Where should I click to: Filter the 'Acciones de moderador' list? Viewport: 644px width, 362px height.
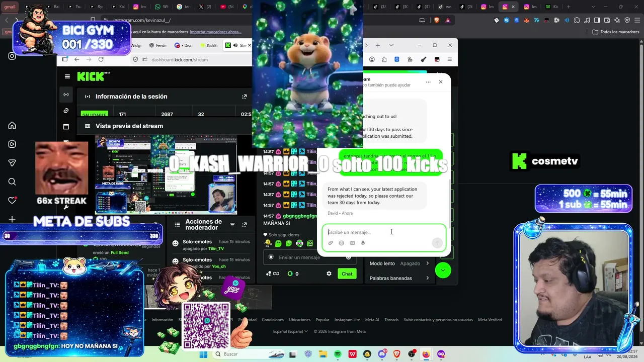pyautogui.click(x=232, y=225)
